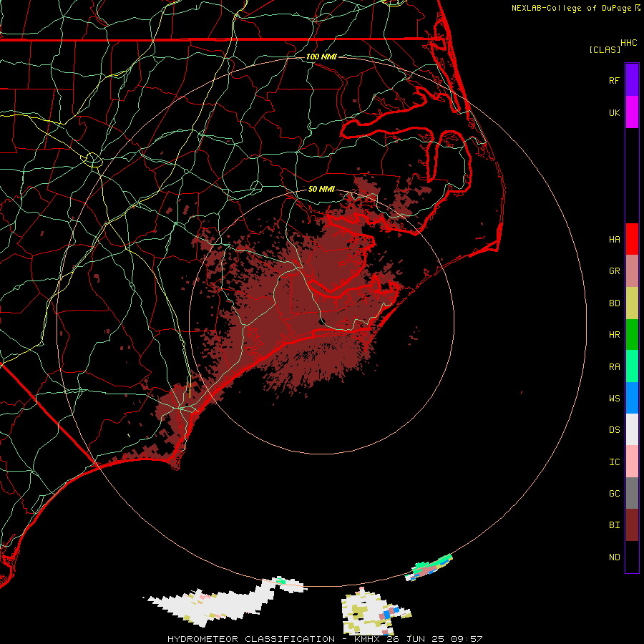Click the DS legend label
644x644 pixels.
614,430
